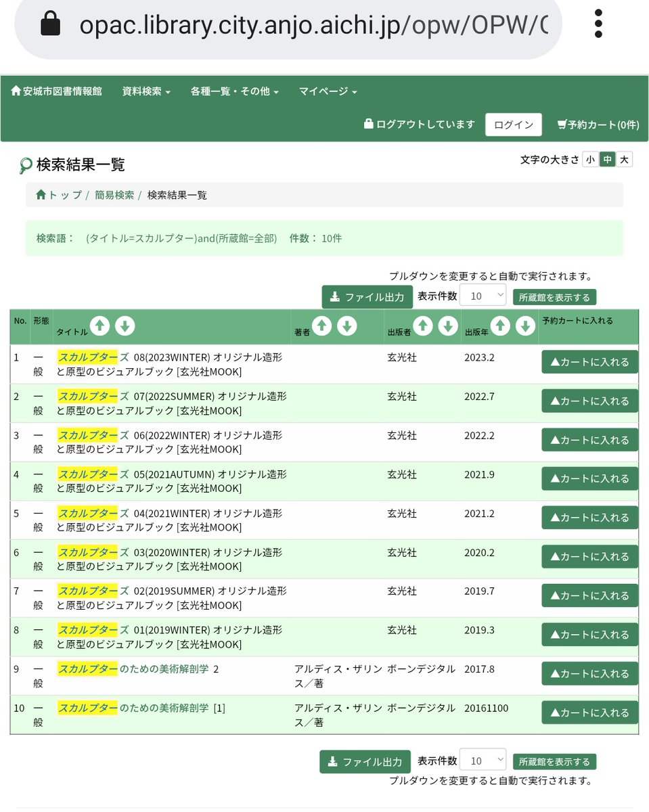The image size is (649, 812).
Task: Sort 出版者 column descending arrow
Action: pos(448,326)
